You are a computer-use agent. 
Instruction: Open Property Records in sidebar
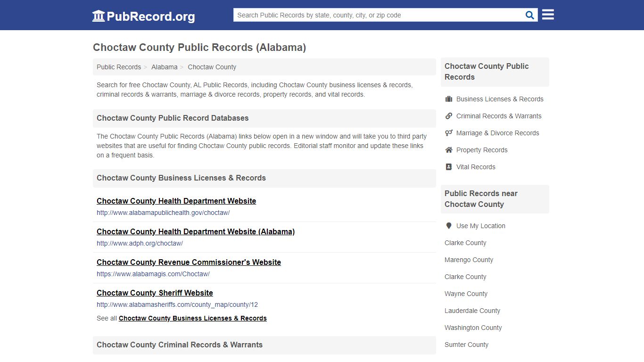(482, 150)
